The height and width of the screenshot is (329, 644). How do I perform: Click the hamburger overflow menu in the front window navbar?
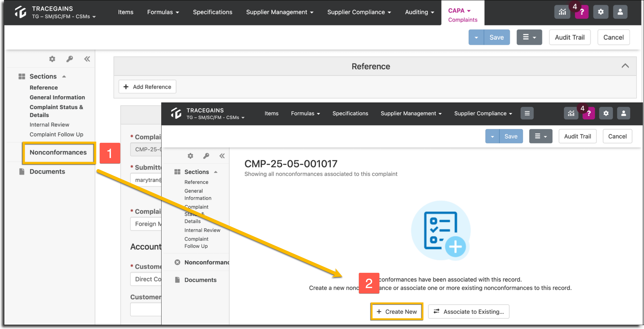[x=527, y=113]
